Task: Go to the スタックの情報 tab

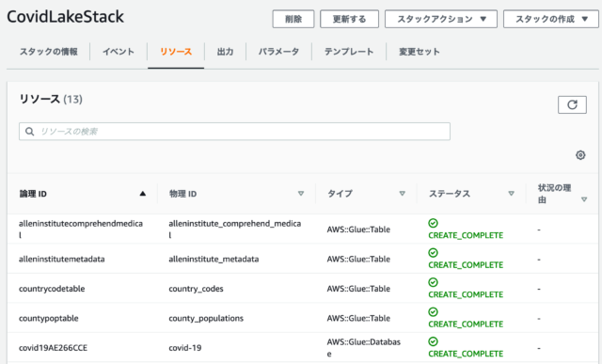Action: tap(49, 52)
